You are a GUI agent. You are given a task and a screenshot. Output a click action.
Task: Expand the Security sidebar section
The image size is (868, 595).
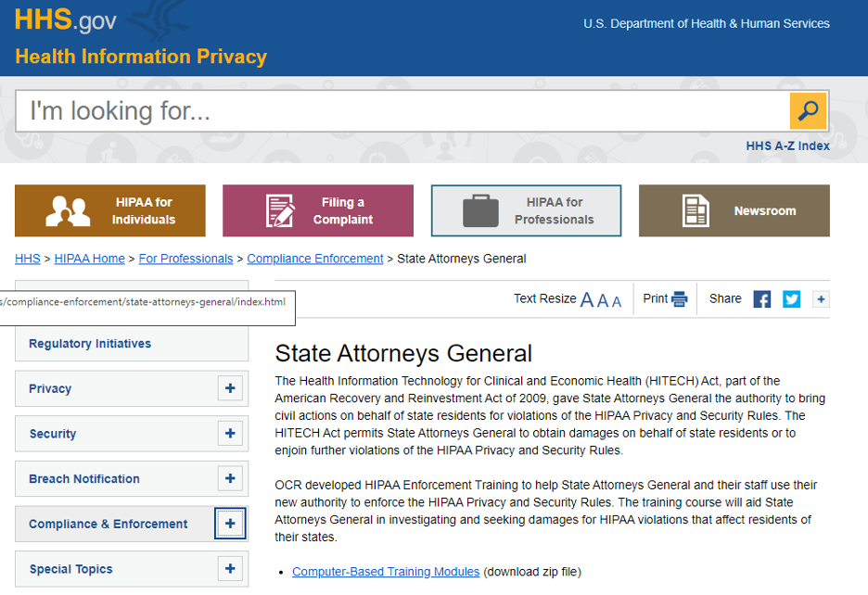pyautogui.click(x=229, y=434)
